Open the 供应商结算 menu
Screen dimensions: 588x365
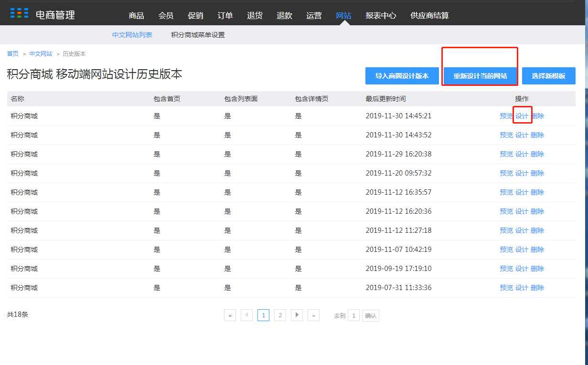coord(429,15)
